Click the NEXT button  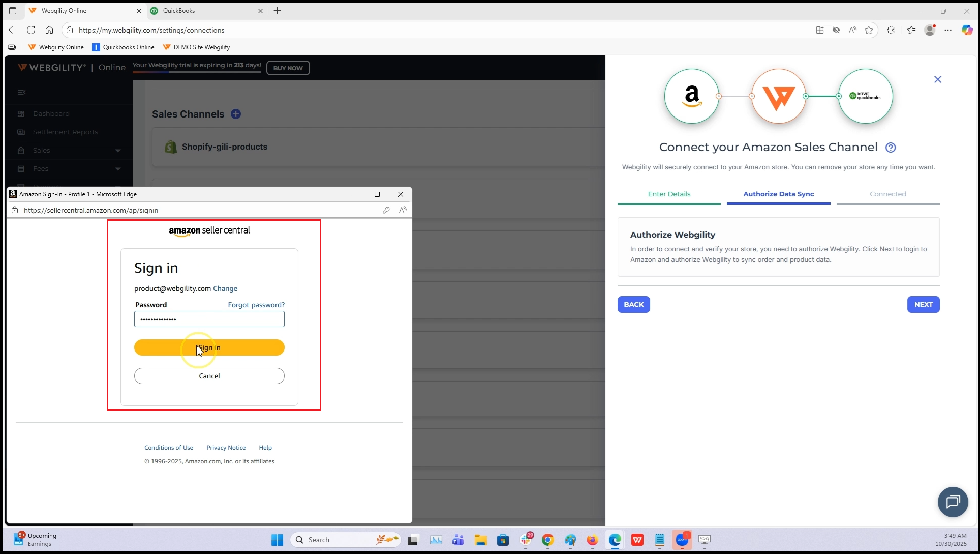pyautogui.click(x=923, y=305)
